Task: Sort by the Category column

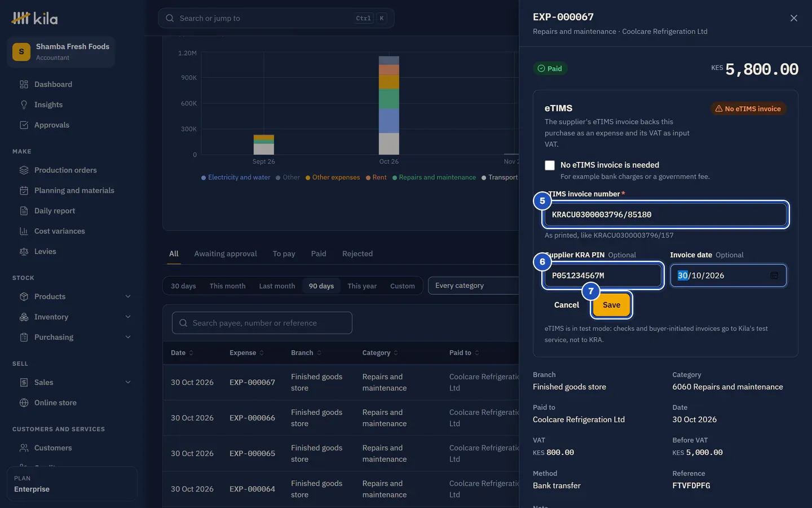Action: (380, 353)
